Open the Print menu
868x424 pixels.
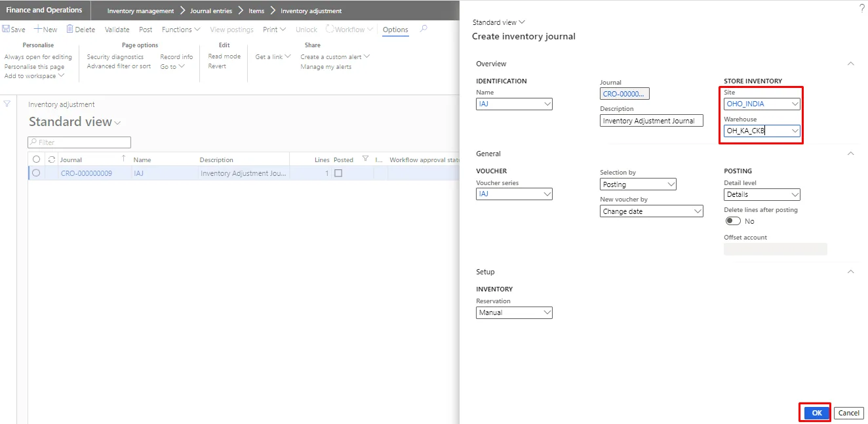tap(274, 30)
